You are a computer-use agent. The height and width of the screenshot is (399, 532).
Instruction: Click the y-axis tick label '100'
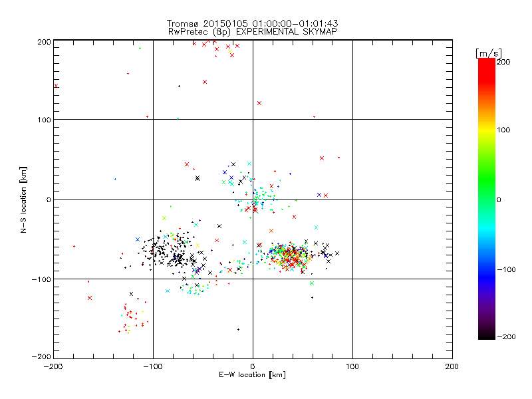[x=44, y=120]
